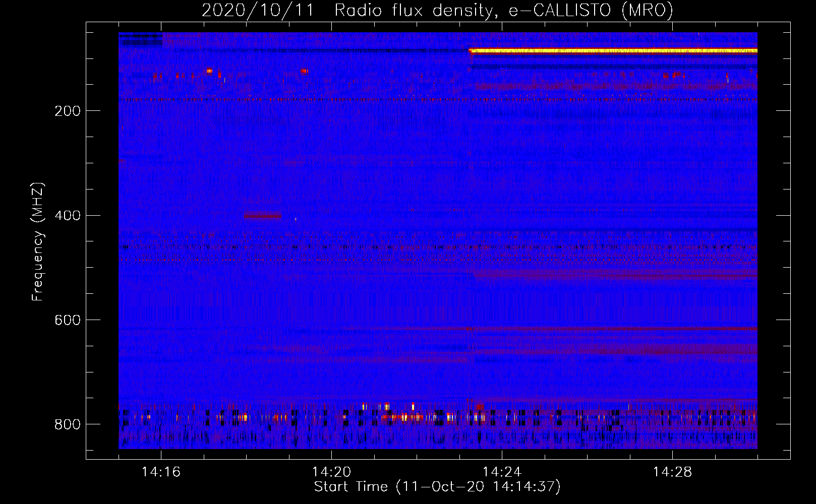
Task: Click the 14:24 time tick label
Action: (x=502, y=472)
